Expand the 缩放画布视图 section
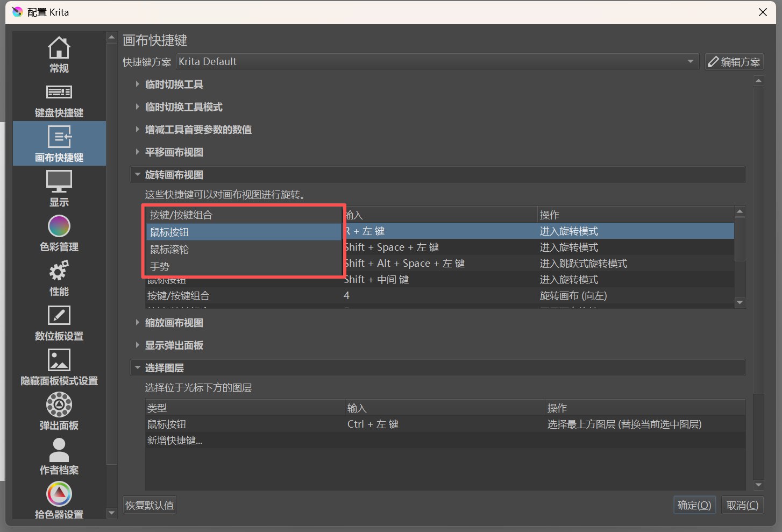This screenshot has height=532, width=782. coord(174,323)
